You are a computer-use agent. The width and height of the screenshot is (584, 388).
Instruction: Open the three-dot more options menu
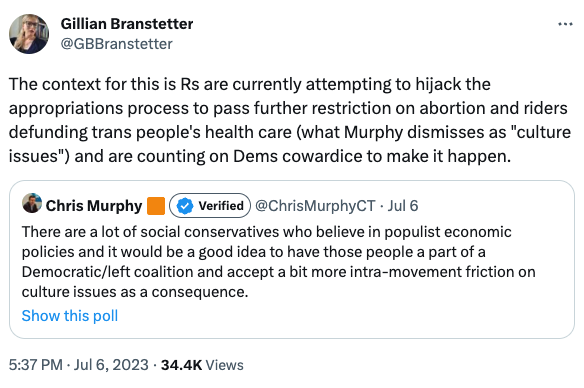(x=565, y=24)
